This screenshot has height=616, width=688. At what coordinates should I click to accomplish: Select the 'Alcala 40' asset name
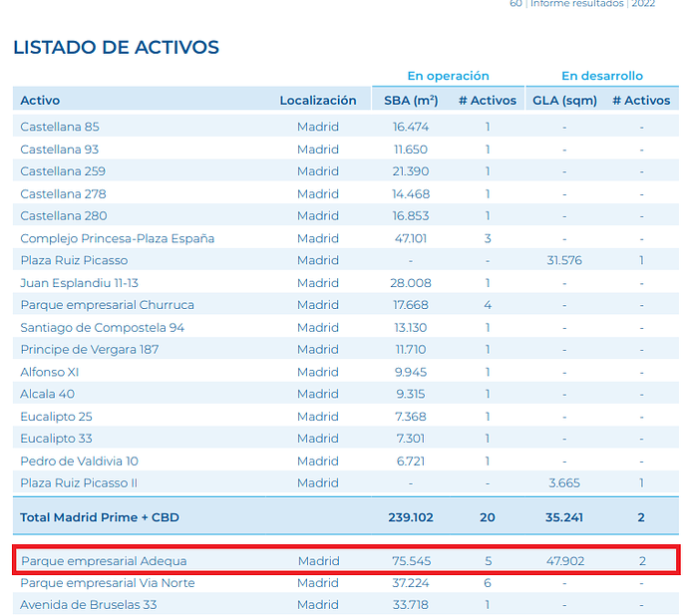click(48, 394)
